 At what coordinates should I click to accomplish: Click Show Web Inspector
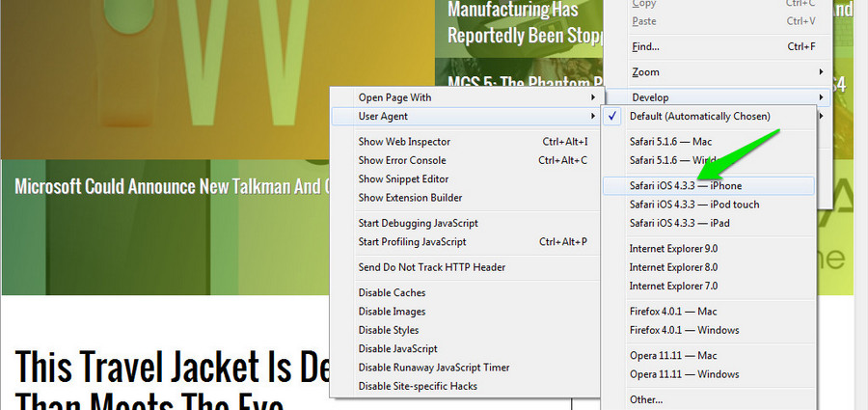465,142
